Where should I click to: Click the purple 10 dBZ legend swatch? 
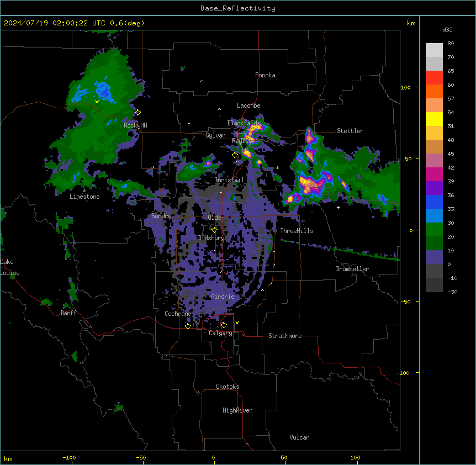(x=434, y=257)
